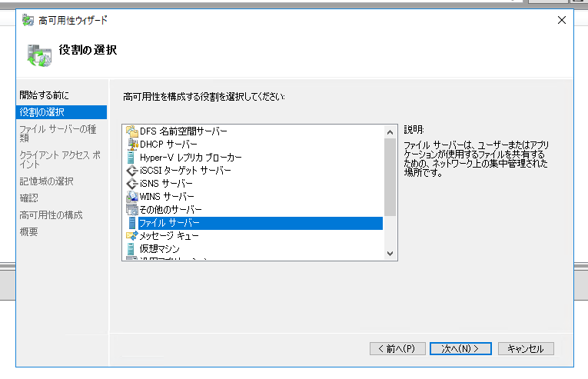Click the 役割の選択 header server icon

(x=39, y=55)
